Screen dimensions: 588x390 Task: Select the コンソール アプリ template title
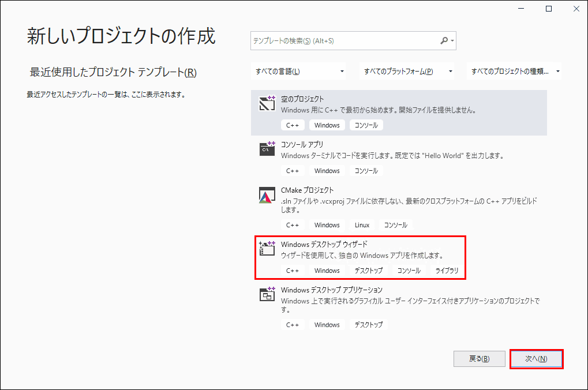[x=302, y=144]
